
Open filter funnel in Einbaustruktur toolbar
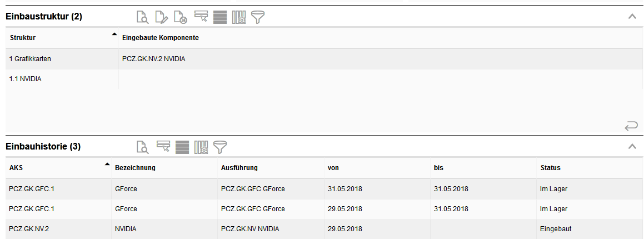[x=257, y=17]
